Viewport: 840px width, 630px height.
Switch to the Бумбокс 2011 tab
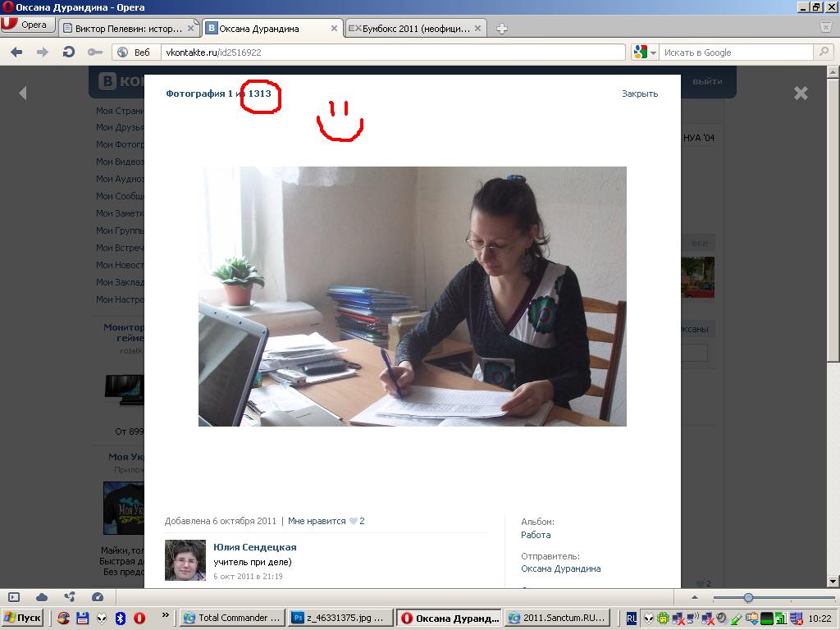tap(416, 29)
